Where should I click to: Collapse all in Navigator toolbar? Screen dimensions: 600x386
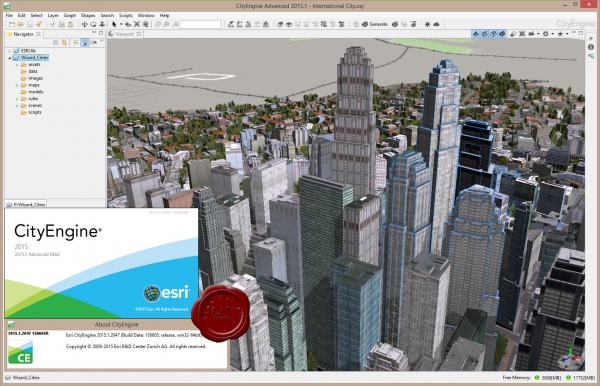point(55,42)
